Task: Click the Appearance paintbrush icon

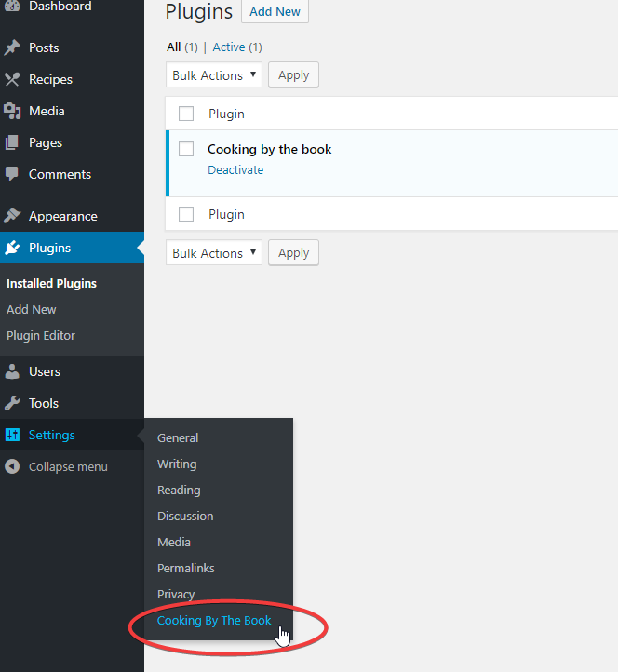Action: (12, 216)
